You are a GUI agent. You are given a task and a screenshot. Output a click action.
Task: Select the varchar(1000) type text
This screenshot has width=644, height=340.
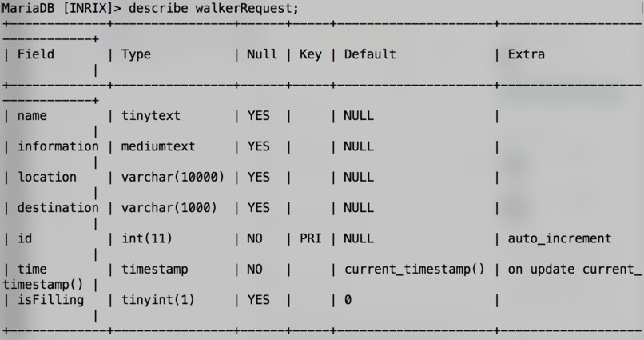click(169, 208)
